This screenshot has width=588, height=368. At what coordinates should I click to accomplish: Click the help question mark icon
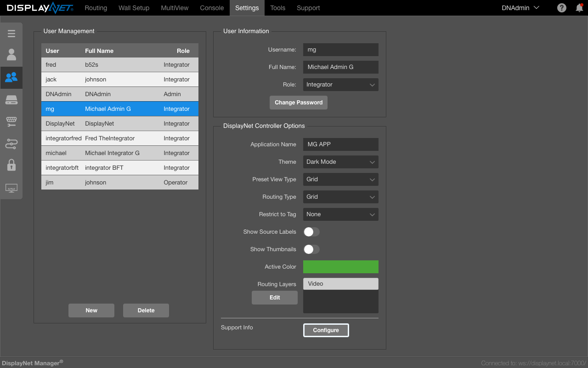coord(561,8)
